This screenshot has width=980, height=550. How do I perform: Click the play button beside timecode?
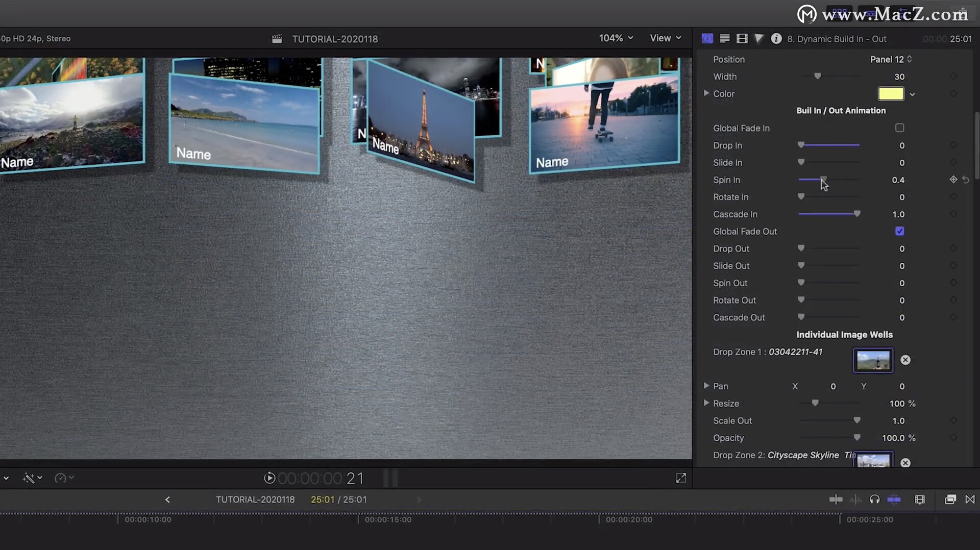pyautogui.click(x=269, y=478)
